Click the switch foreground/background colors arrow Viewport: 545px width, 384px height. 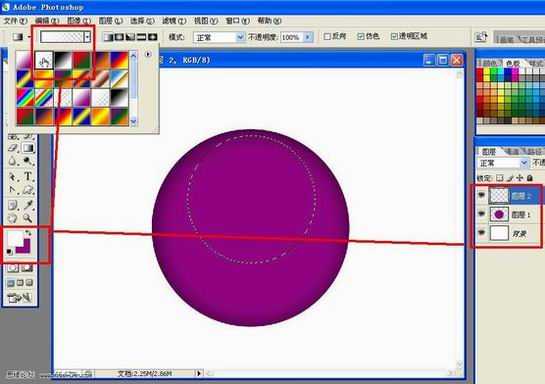point(28,232)
